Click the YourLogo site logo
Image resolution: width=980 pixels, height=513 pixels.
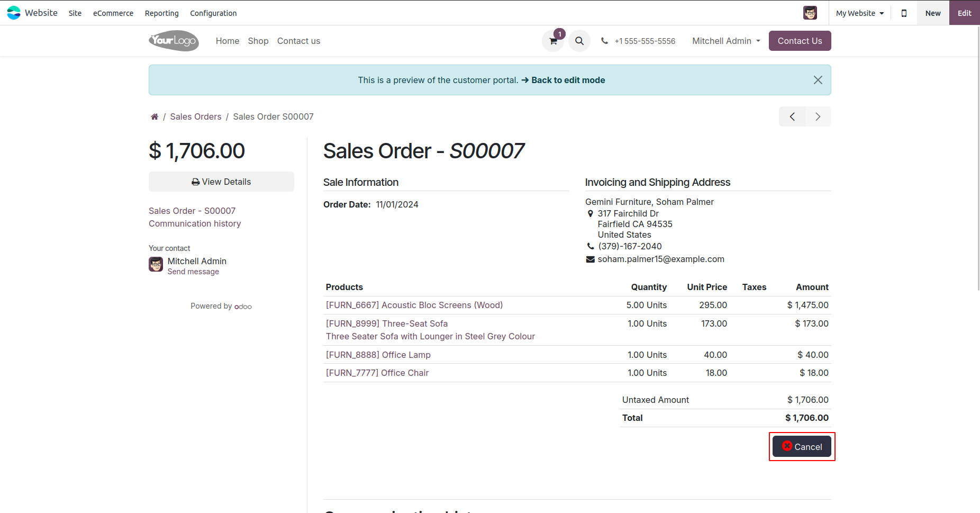174,41
